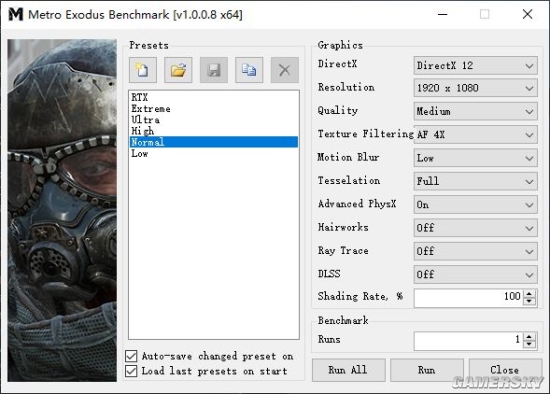This screenshot has width=550, height=394.
Task: Click the Shading Rate value field
Action: (x=469, y=298)
